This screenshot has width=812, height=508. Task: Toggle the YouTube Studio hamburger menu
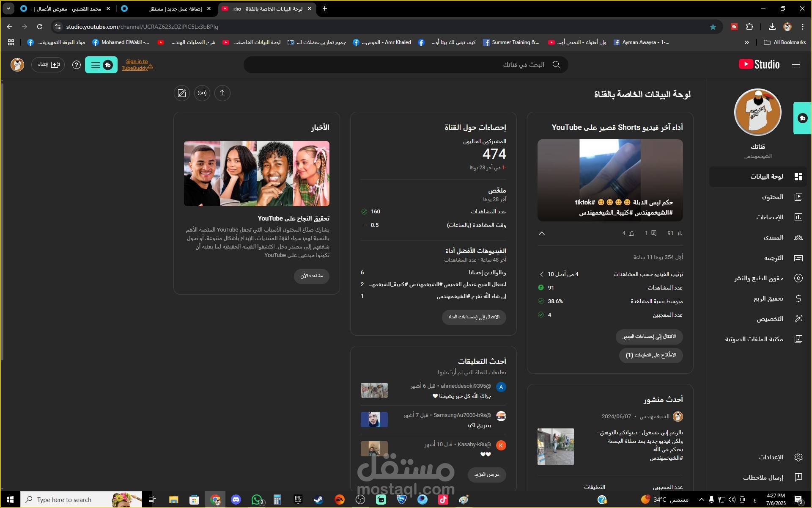click(796, 65)
